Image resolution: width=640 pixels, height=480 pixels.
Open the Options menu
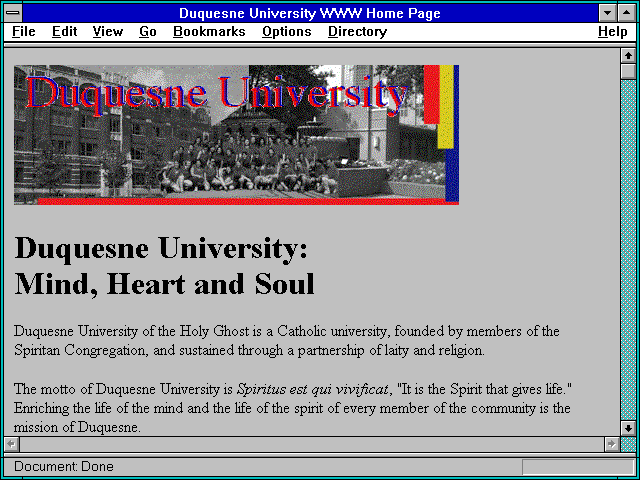pos(287,32)
